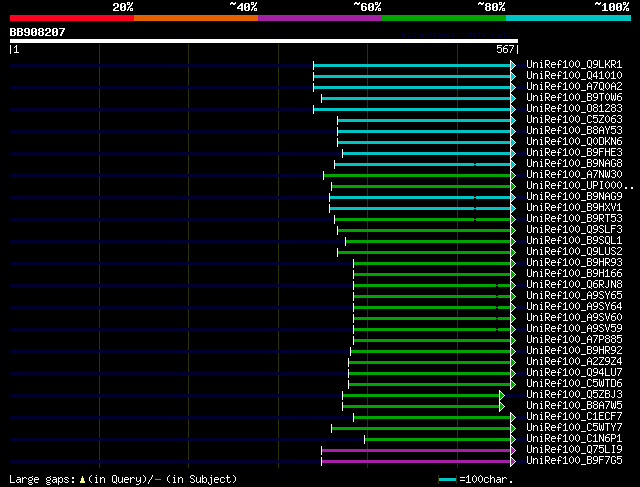
Task: Click the UniRef100_B9HXV1 label
Action: pos(574,208)
